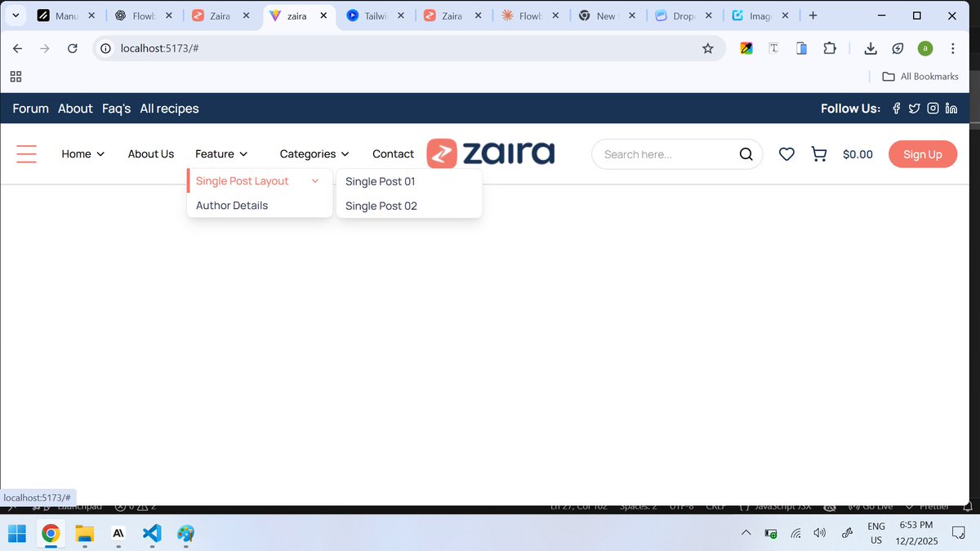The image size is (980, 551).
Task: Open the Paint app in taskbar
Action: click(186, 534)
